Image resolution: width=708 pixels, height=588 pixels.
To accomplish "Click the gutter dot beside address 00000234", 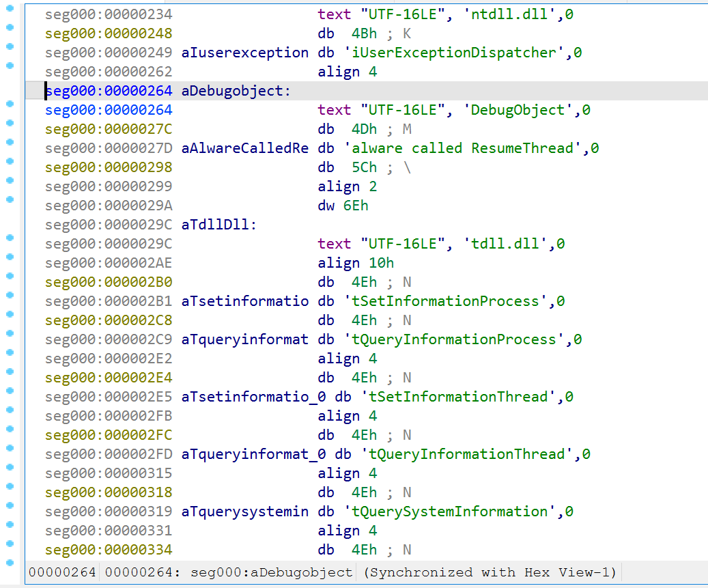I will coord(10,8).
